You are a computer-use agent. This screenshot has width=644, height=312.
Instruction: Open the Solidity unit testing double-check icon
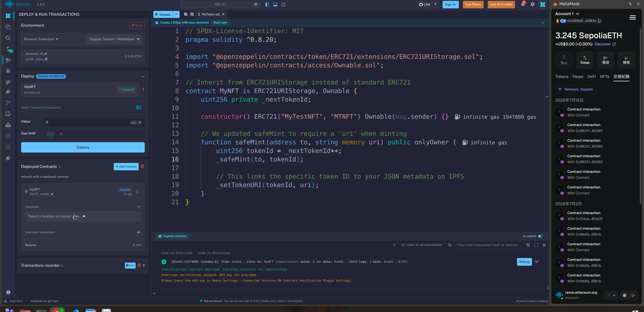click(8, 82)
